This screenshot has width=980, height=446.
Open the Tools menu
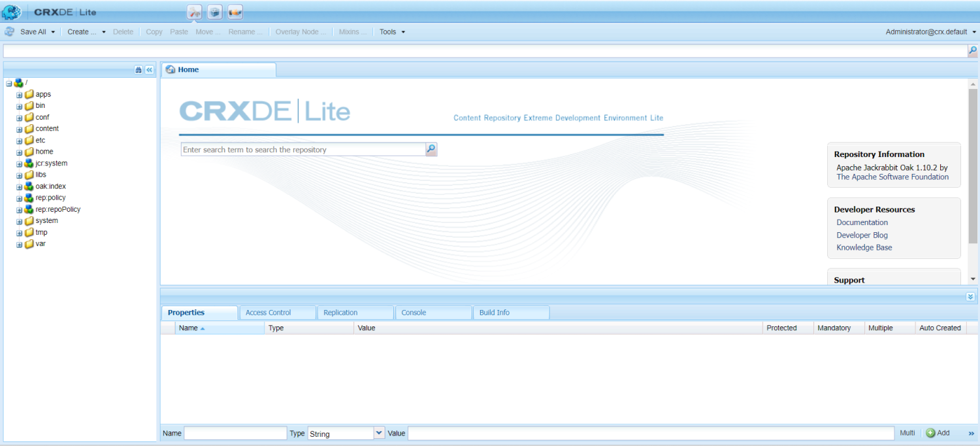pyautogui.click(x=392, y=31)
